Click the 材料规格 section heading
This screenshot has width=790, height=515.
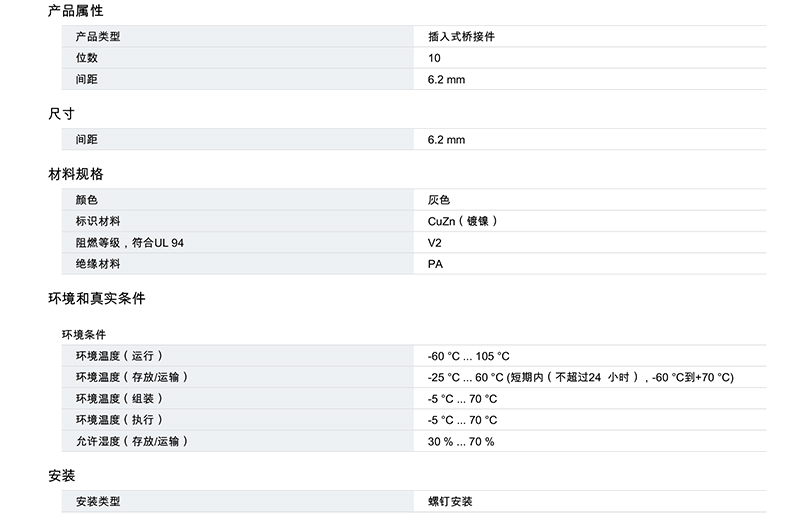pyautogui.click(x=75, y=174)
